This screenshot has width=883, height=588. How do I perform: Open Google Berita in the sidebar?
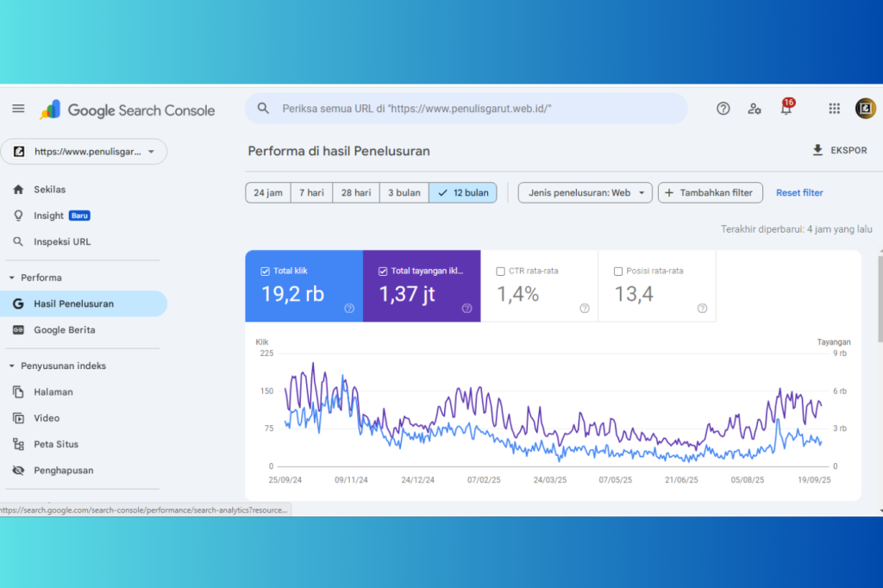click(x=64, y=330)
